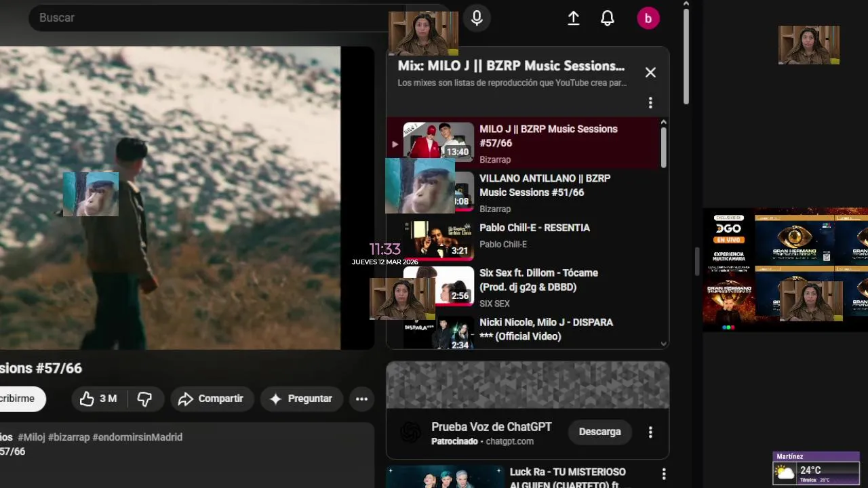This screenshot has height=488, width=868.
Task: Click the page vertical scrollbar thumb
Action: 686,56
